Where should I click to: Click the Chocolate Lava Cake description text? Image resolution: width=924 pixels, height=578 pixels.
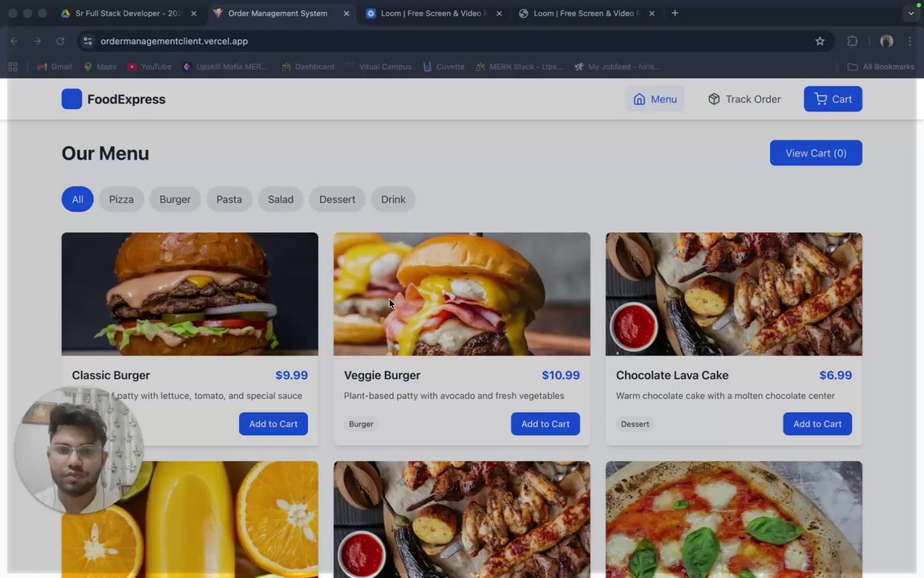point(725,396)
